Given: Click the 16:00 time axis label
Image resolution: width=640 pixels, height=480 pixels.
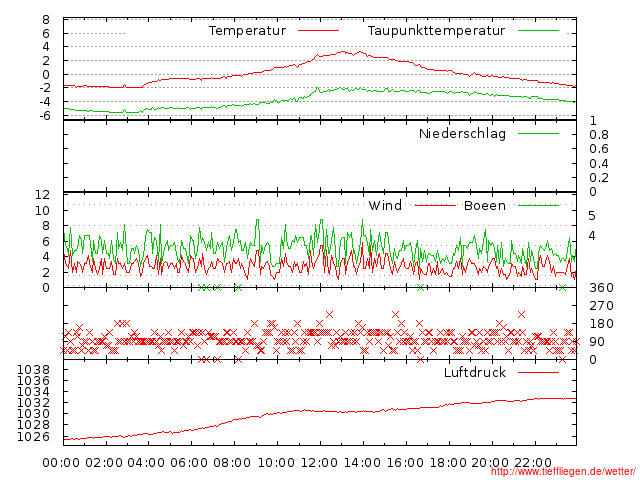Looking at the screenshot, I should pyautogui.click(x=405, y=463).
